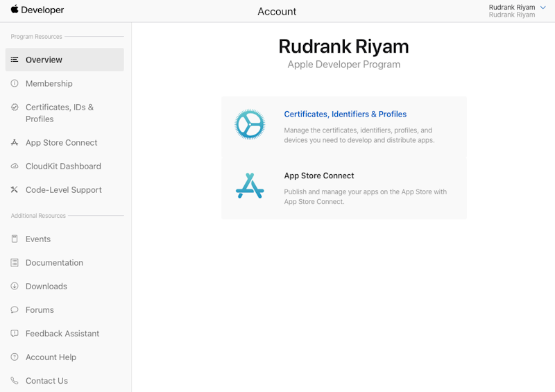Open the Certificates, Identifiers & Profiles link
The width and height of the screenshot is (555, 392).
coord(345,114)
